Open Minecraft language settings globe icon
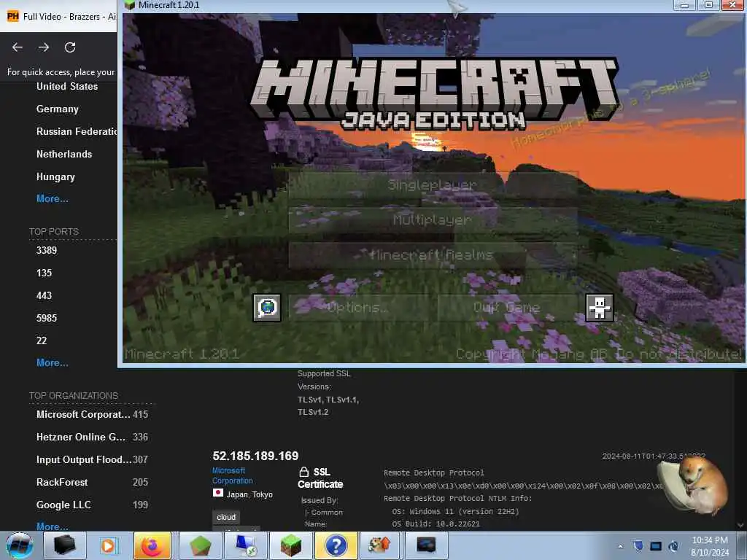747x560 pixels. coord(267,308)
